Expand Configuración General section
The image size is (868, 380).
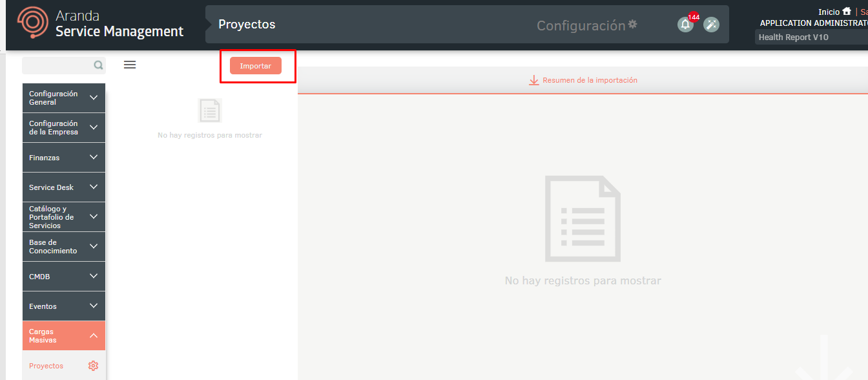point(64,98)
